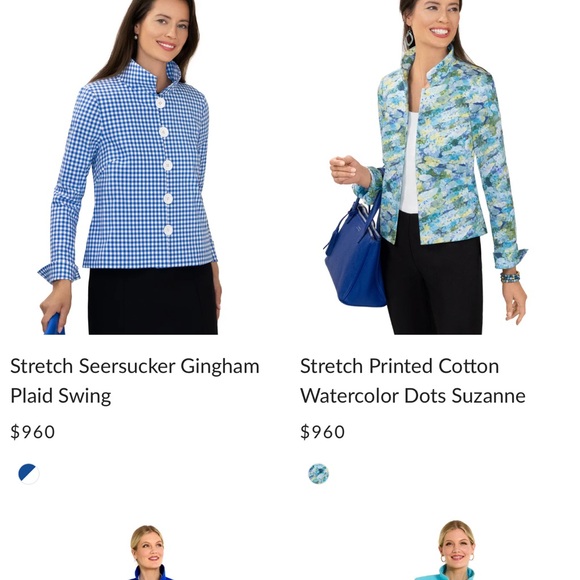Screen dimensions: 580x580
Task: Click the ruffled gingham sleeve cuff
Action: 59,272
